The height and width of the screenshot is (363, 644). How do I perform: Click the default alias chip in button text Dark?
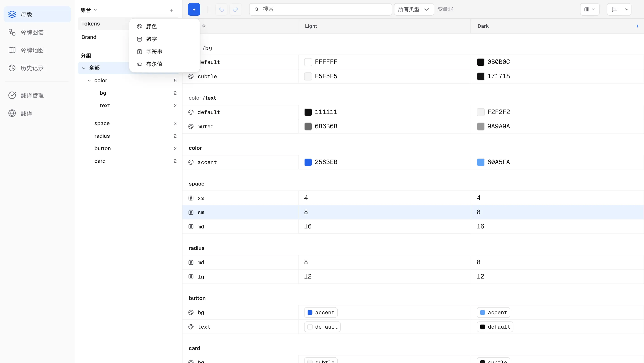point(495,327)
